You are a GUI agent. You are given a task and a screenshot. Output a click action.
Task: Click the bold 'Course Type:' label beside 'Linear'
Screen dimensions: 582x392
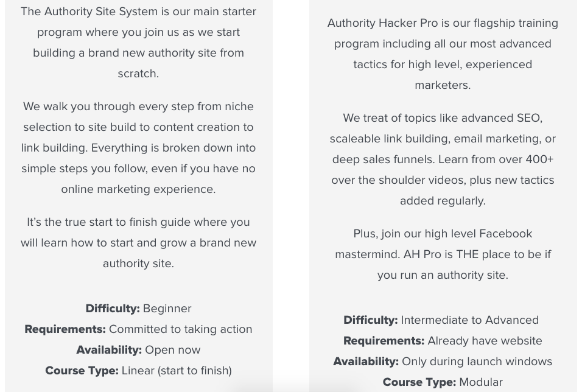click(x=82, y=371)
